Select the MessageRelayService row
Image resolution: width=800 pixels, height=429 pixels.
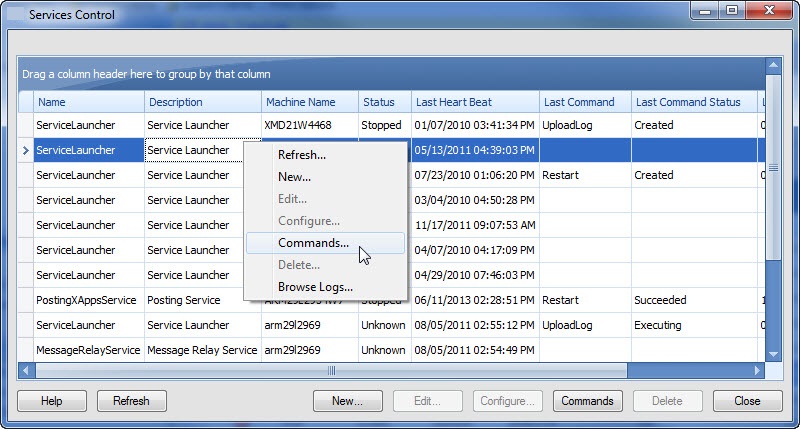[x=88, y=350]
